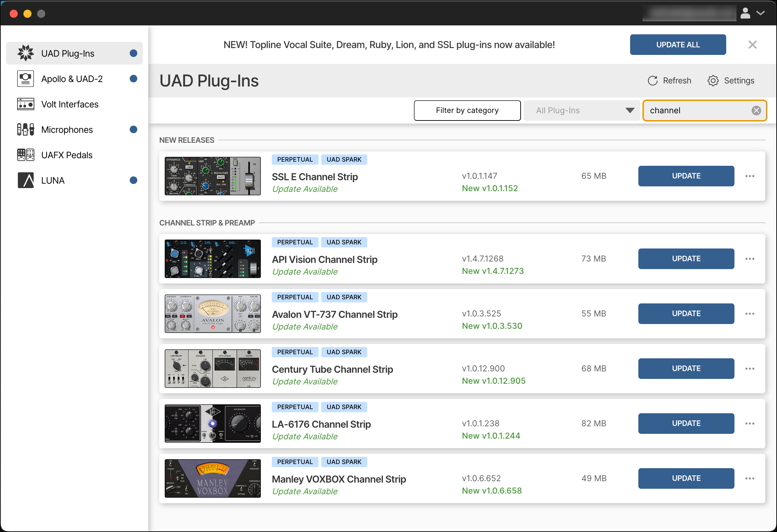
Task: Click the NEW RELEASES section header
Action: point(187,140)
